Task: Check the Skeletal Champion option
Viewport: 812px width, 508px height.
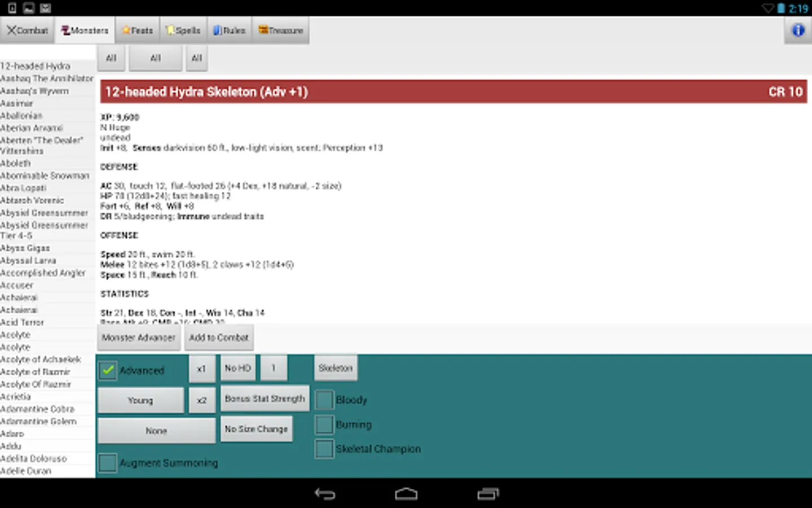Action: pyautogui.click(x=324, y=449)
